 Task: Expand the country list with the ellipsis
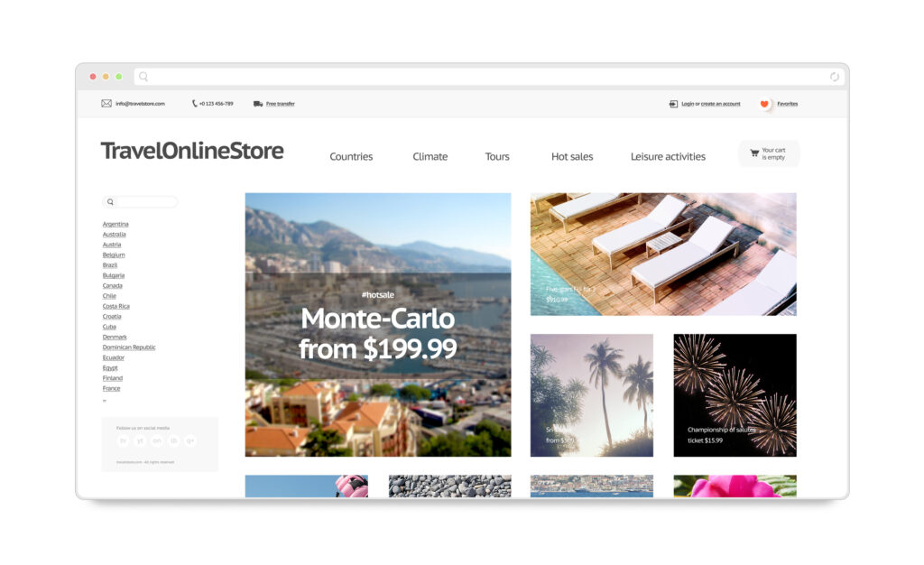pyautogui.click(x=105, y=400)
